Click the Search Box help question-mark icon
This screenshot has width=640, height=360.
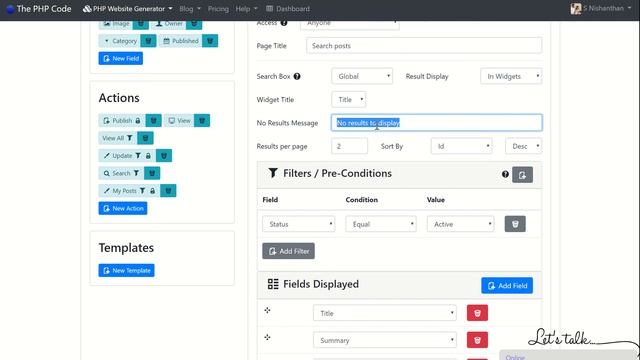pos(297,76)
